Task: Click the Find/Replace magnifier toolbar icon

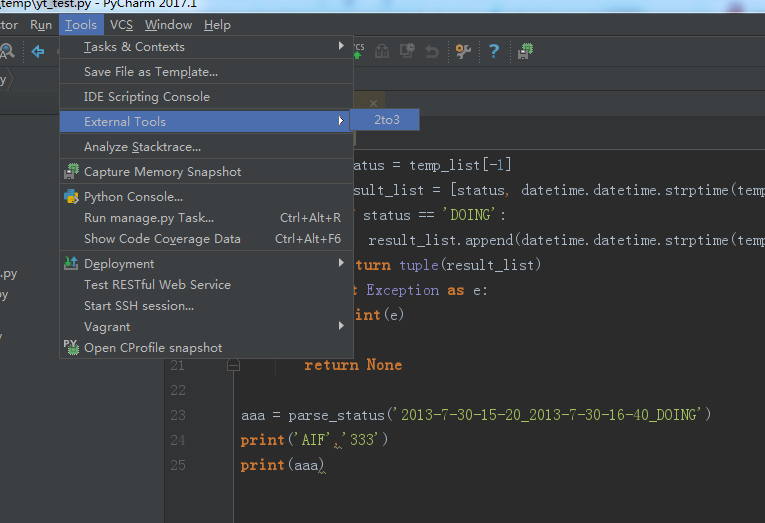Action: point(7,51)
